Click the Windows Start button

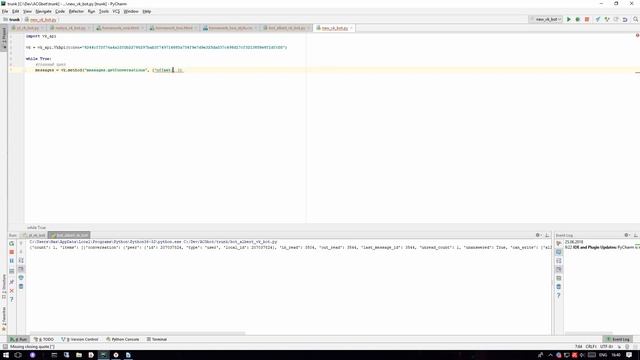point(6,355)
